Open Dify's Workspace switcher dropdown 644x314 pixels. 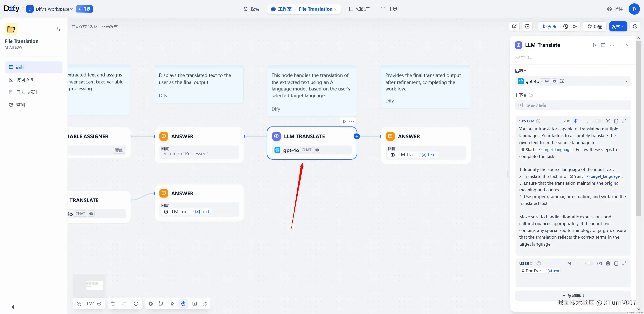click(54, 9)
